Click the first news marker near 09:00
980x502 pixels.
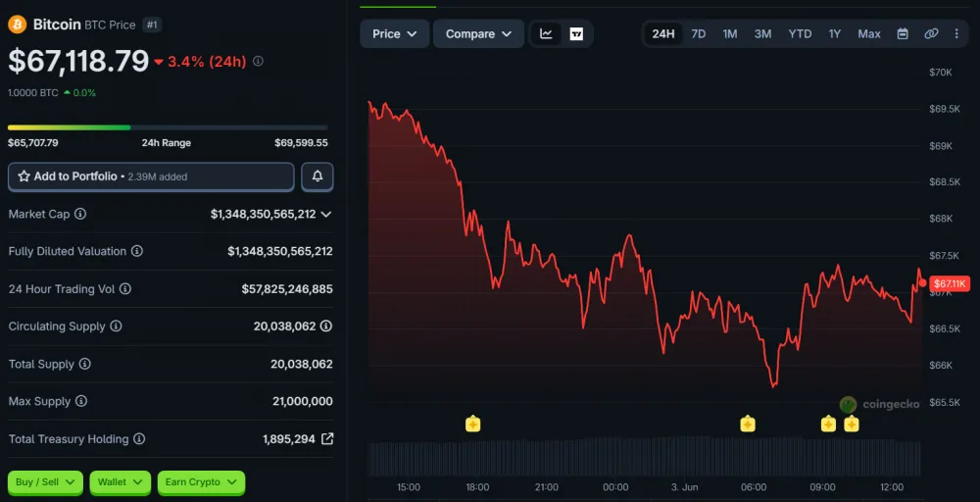pos(828,424)
